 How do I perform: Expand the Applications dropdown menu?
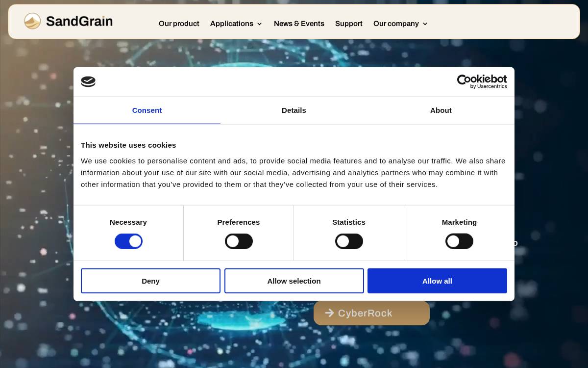(x=236, y=24)
